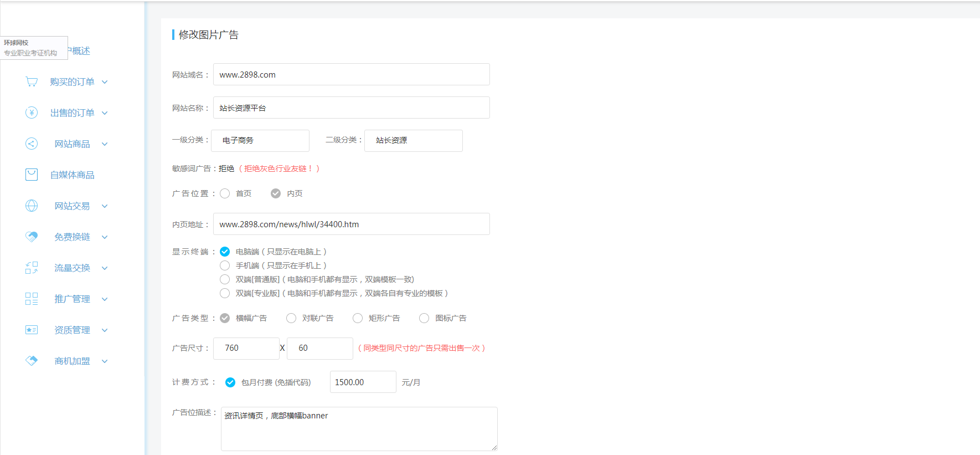Expand the 资质管理 submenu chevron
This screenshot has height=455, width=980.
(105, 330)
